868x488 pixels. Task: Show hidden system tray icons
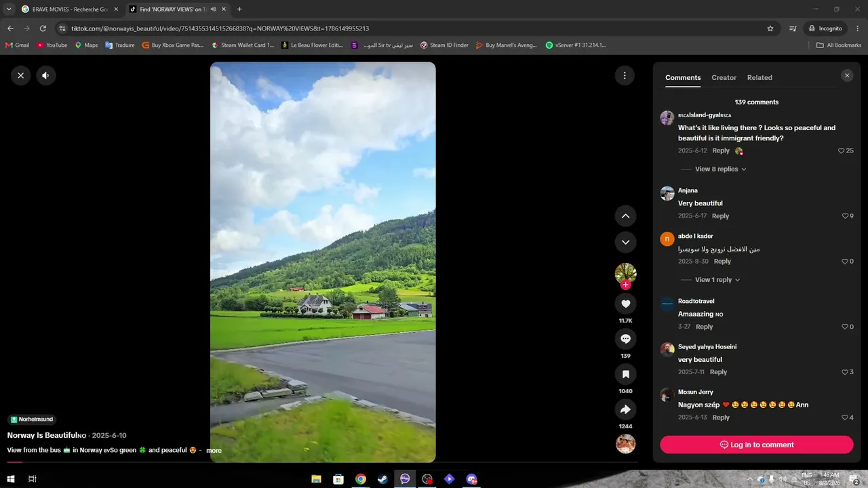tap(749, 479)
